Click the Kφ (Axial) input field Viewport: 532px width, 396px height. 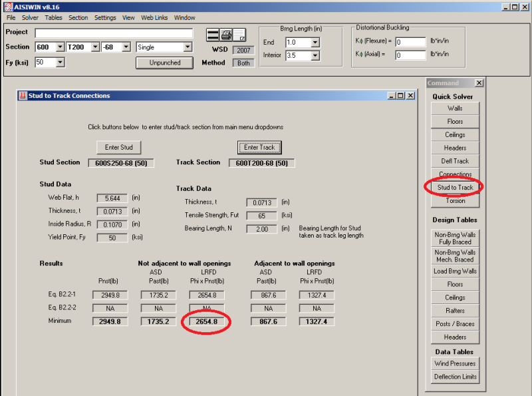410,55
